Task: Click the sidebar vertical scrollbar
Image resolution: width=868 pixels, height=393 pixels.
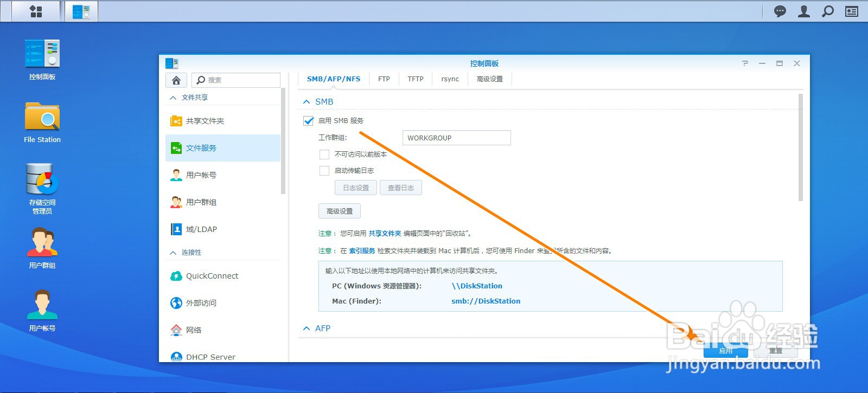Action: 283,141
